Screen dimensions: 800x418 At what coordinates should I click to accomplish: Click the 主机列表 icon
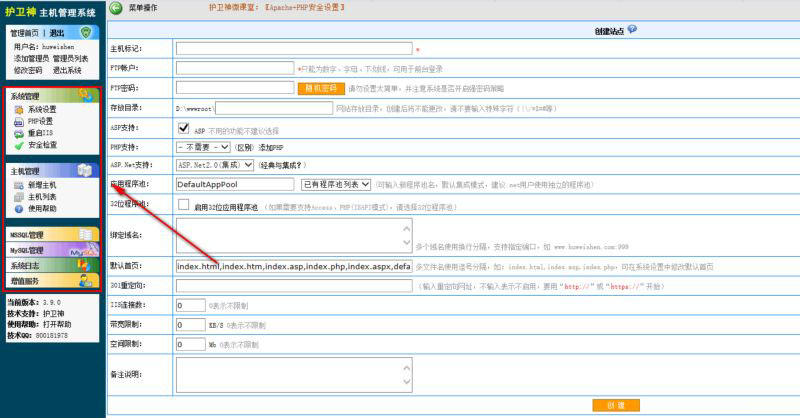19,197
